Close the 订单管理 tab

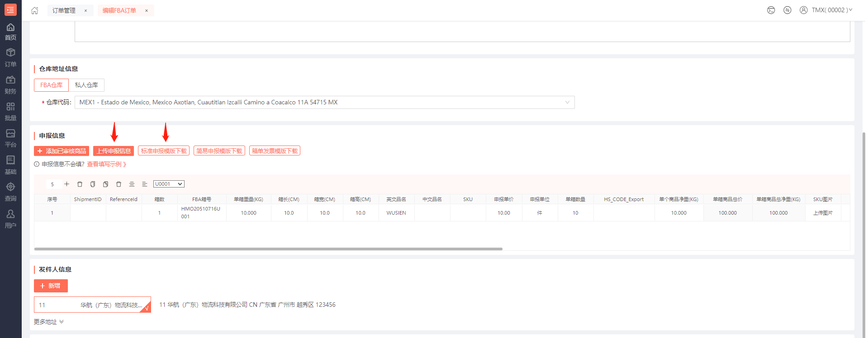point(85,10)
